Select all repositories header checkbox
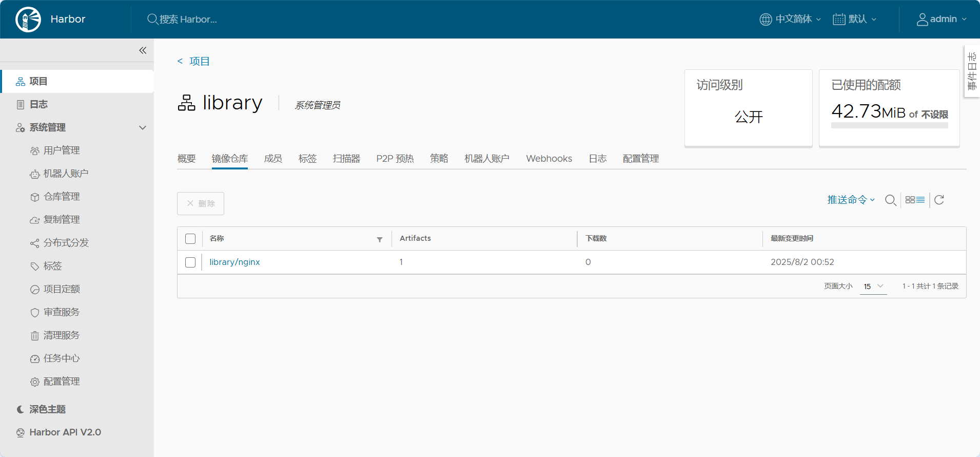 pyautogui.click(x=190, y=239)
